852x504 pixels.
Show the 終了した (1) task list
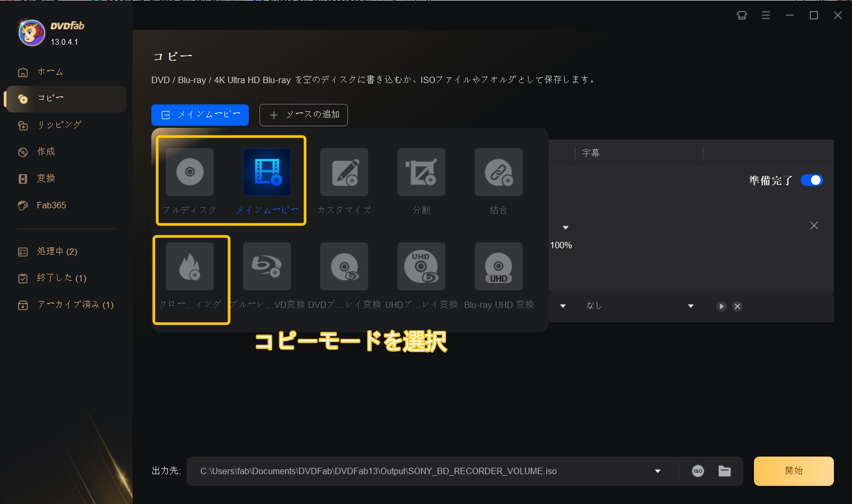click(66, 278)
